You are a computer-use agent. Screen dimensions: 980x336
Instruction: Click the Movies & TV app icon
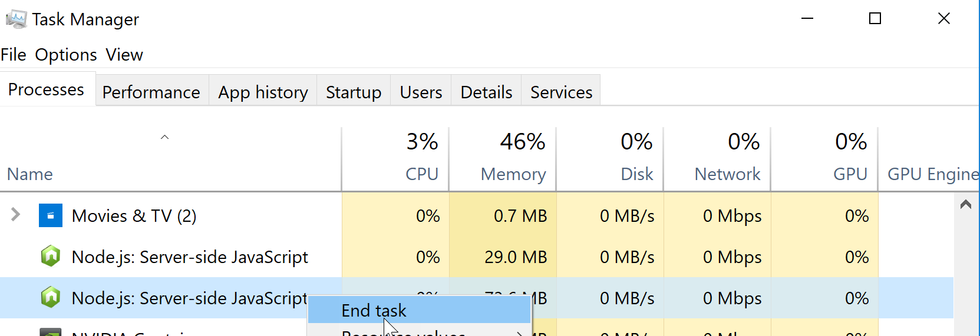coord(51,216)
